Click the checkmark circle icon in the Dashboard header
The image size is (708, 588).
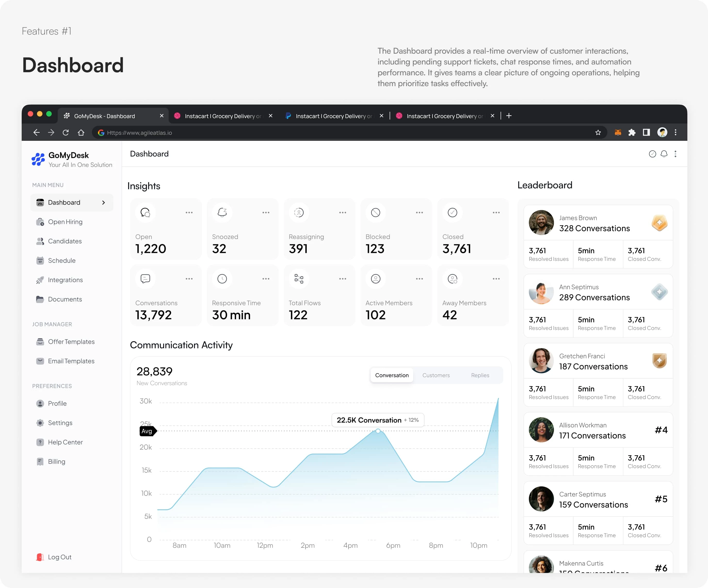pos(652,154)
